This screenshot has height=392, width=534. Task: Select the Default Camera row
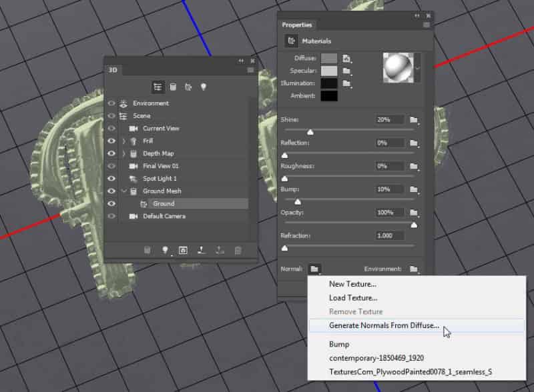coord(183,216)
